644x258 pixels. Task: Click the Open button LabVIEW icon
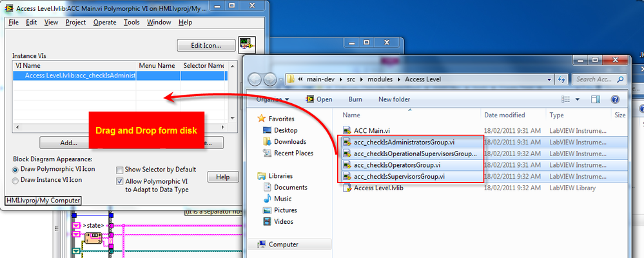pyautogui.click(x=310, y=99)
